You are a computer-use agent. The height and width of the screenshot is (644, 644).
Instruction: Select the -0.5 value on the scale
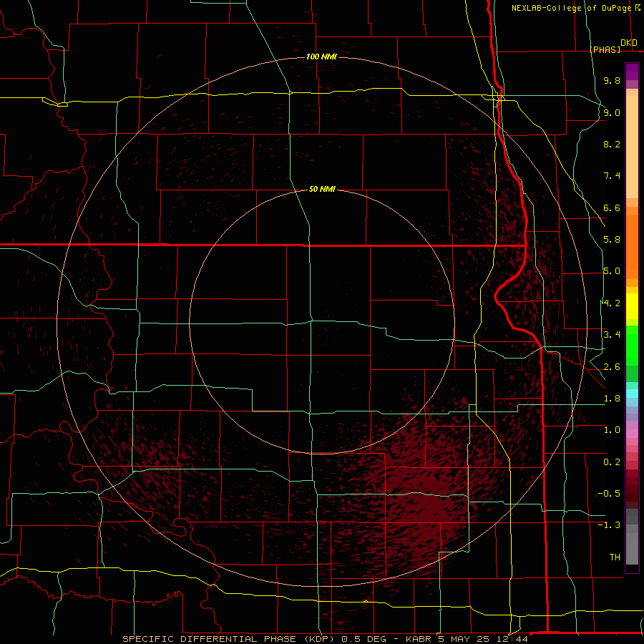click(x=609, y=494)
